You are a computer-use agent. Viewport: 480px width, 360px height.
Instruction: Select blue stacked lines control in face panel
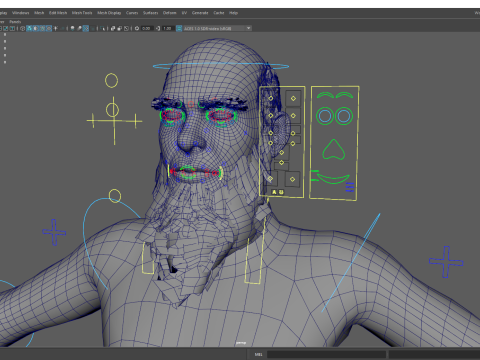point(350,187)
